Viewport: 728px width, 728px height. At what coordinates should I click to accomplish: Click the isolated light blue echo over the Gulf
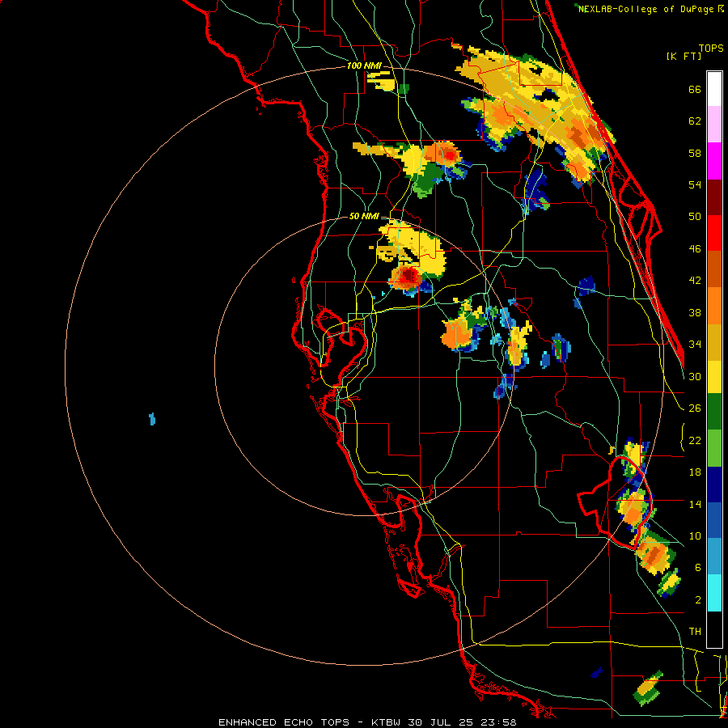pos(152,419)
